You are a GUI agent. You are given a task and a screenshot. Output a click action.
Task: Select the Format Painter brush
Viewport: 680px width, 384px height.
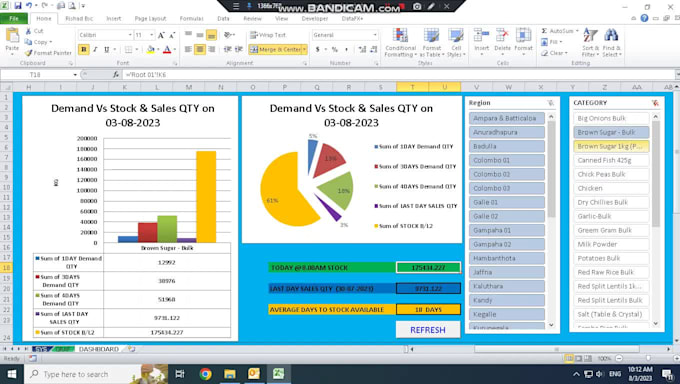coord(29,53)
